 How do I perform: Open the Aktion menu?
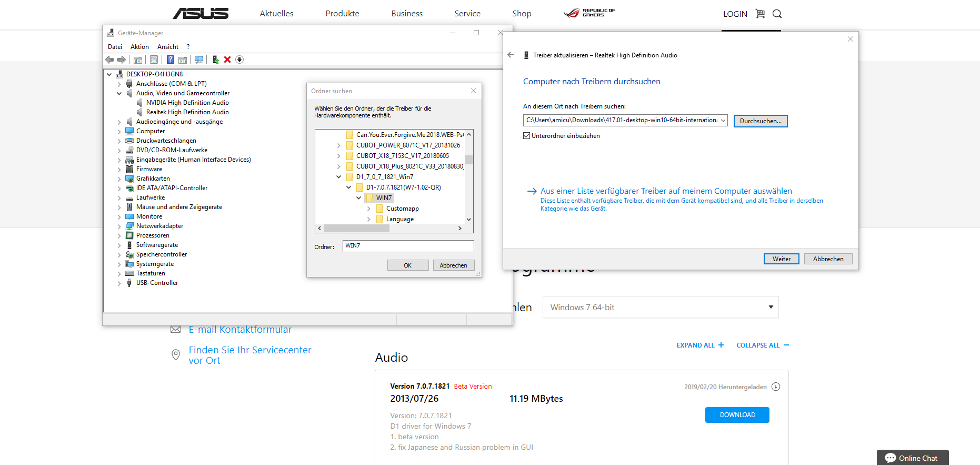[139, 47]
